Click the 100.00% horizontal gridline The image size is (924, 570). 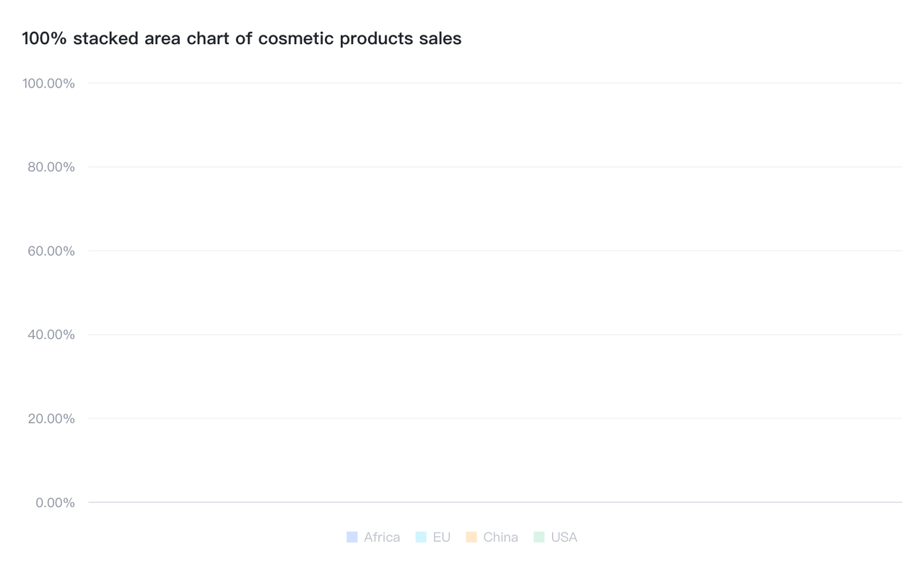[495, 83]
